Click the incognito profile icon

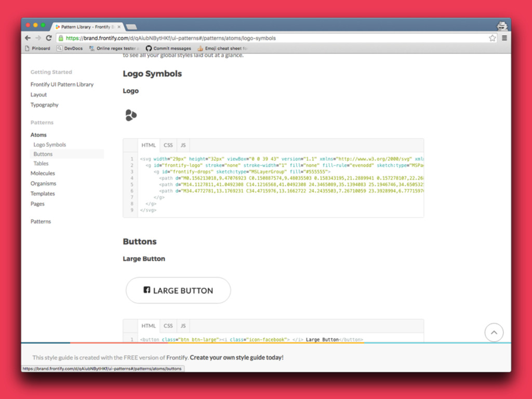pyautogui.click(x=502, y=26)
